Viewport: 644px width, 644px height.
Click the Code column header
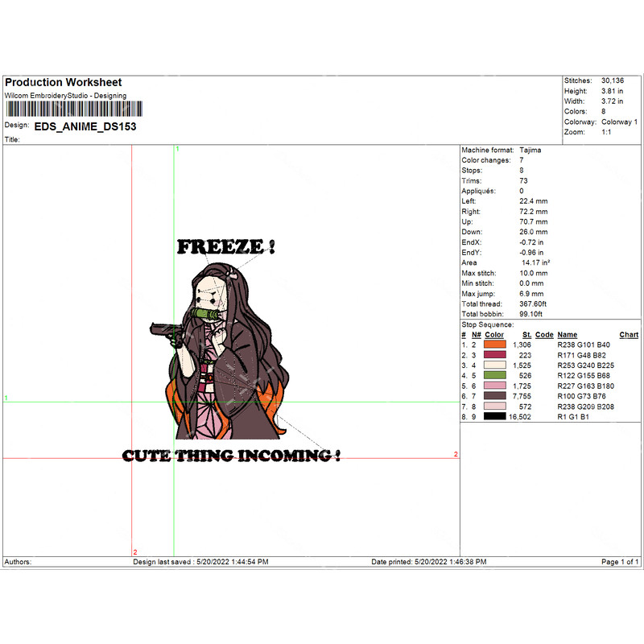click(x=544, y=335)
